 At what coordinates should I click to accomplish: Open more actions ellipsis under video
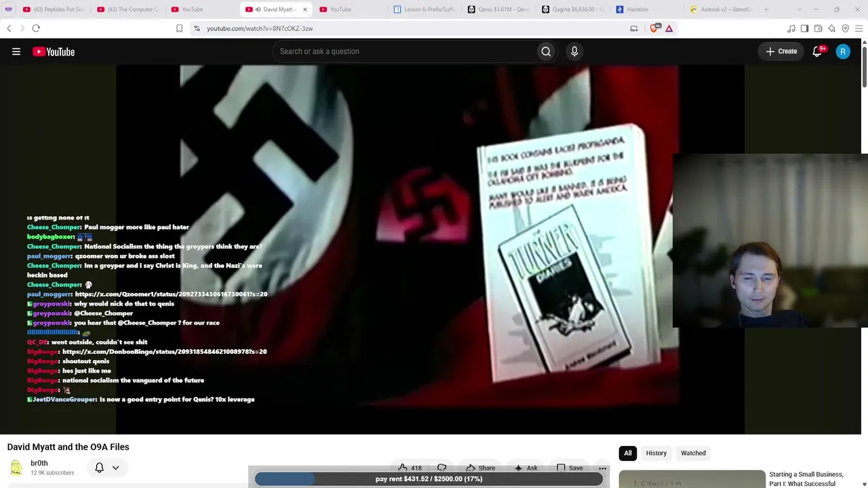[602, 468]
